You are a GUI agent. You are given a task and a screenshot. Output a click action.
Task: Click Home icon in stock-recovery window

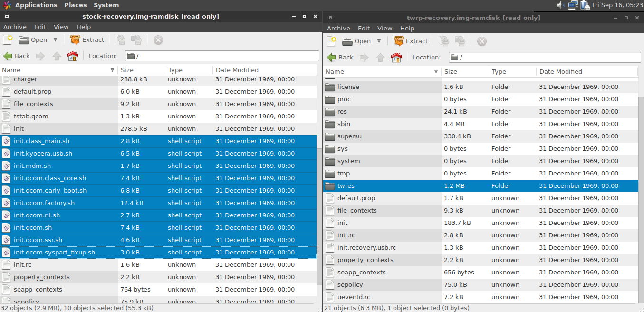73,56
